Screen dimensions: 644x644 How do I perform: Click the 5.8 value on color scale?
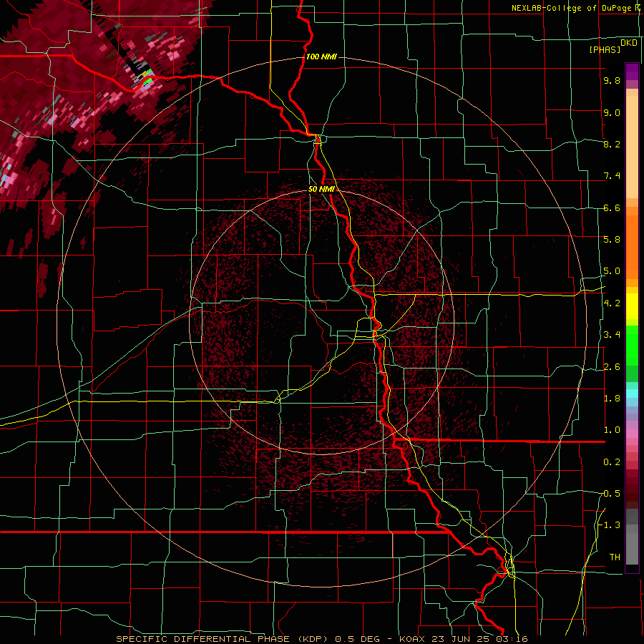612,239
